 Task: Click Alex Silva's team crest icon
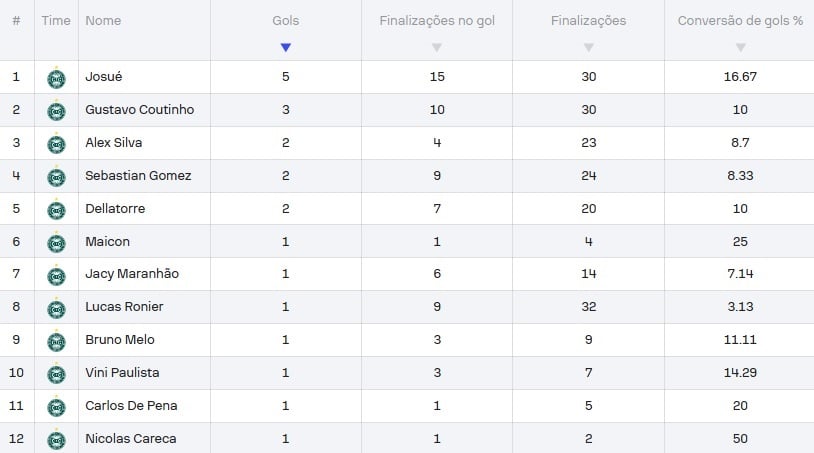(56, 144)
